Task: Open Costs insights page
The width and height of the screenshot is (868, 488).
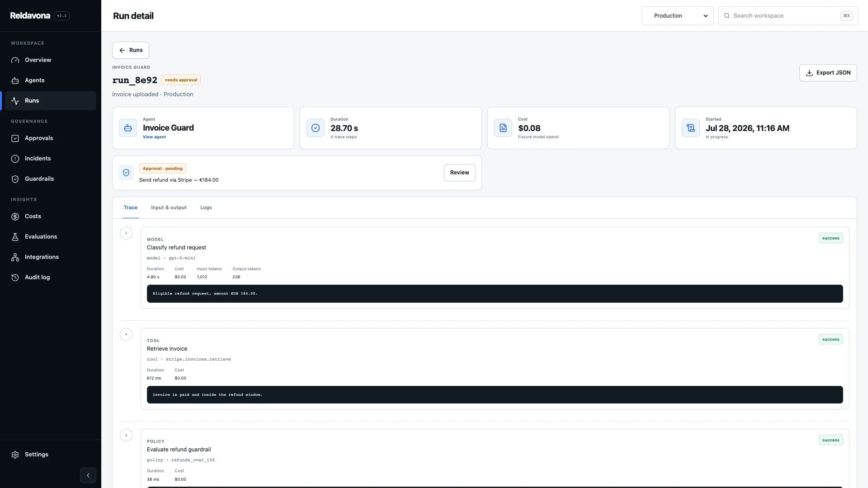Action: pyautogui.click(x=51, y=216)
